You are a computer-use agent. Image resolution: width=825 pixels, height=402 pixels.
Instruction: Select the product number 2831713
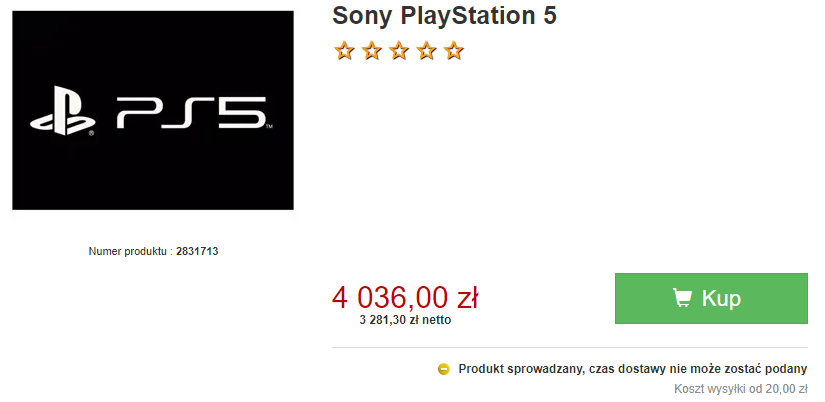(x=197, y=252)
